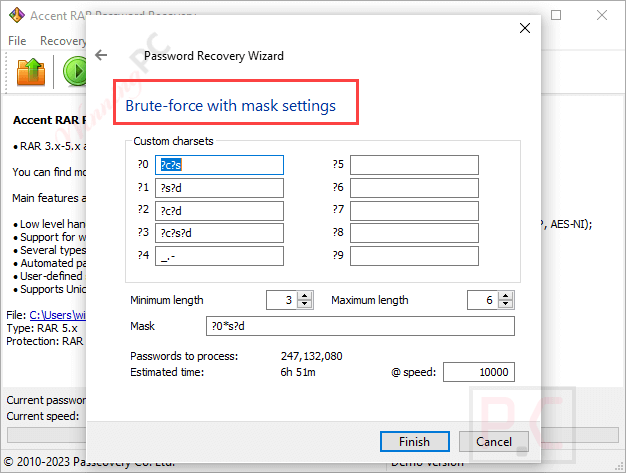The image size is (626, 473).
Task: Open the file path link C:\Users
Action: 57,315
